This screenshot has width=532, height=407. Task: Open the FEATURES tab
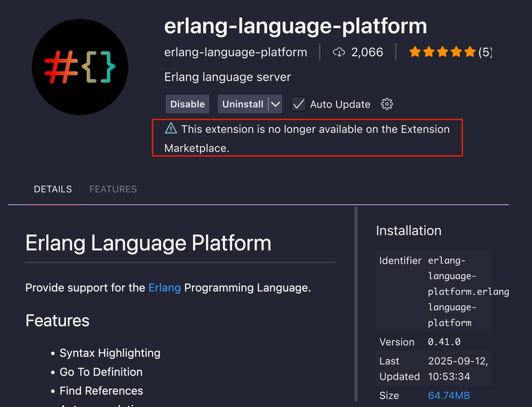tap(113, 189)
